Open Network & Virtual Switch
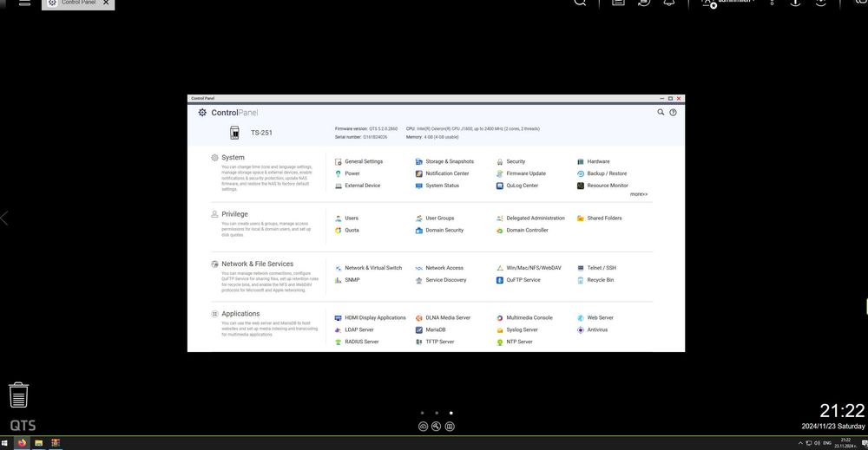 (368, 268)
